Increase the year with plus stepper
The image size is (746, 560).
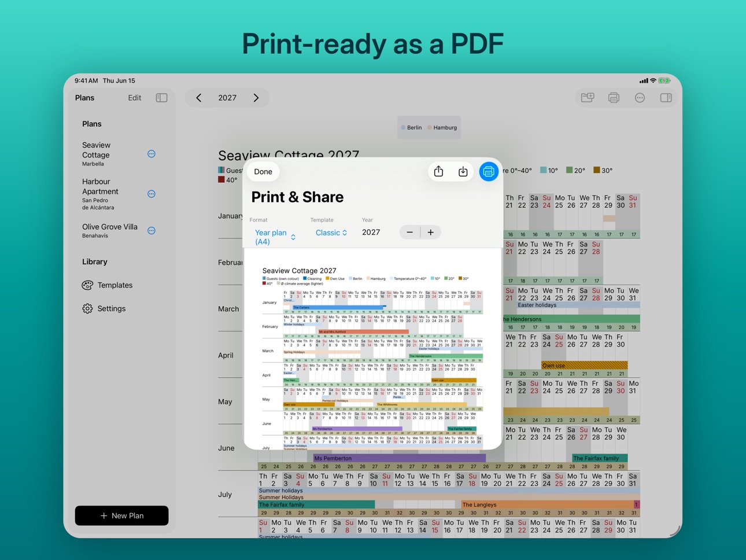coord(431,232)
